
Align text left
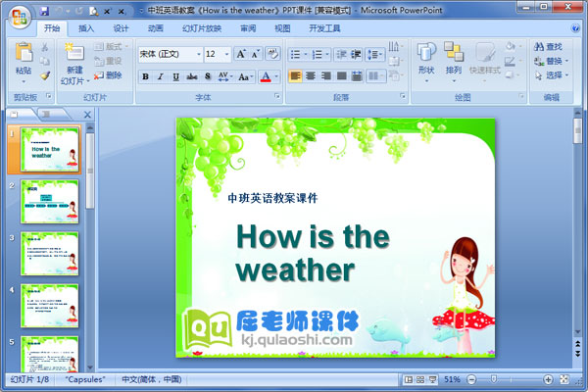(x=296, y=76)
